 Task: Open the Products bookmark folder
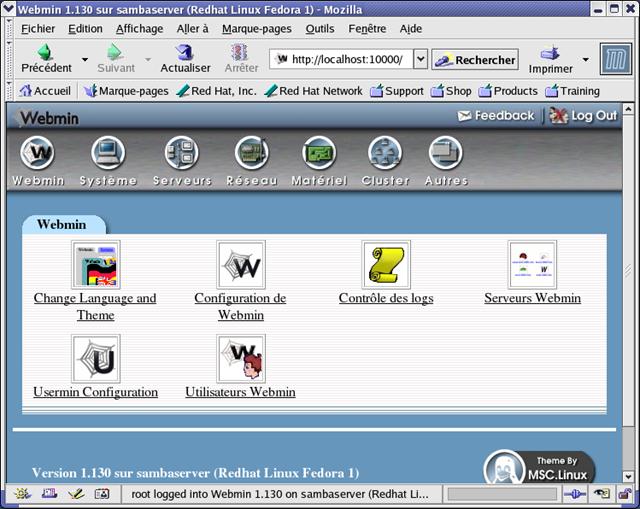click(x=508, y=91)
